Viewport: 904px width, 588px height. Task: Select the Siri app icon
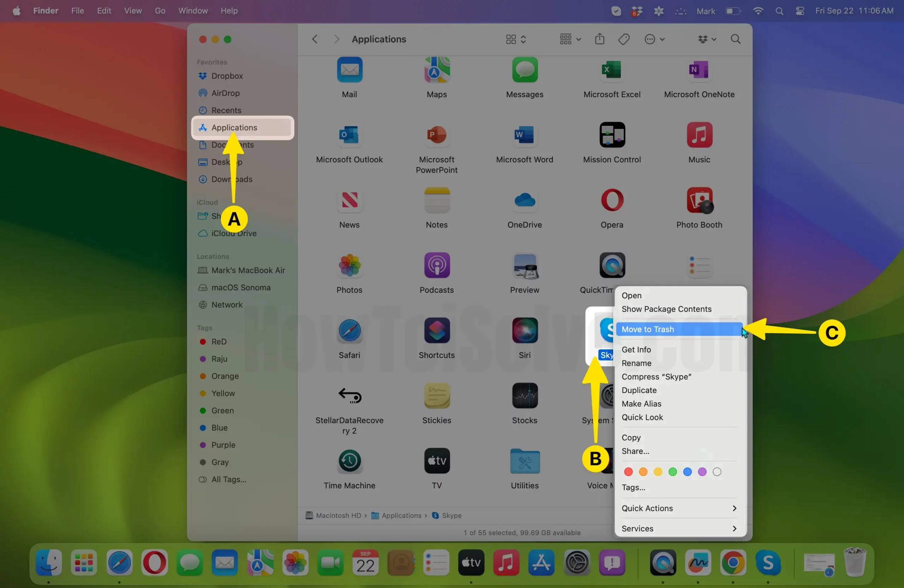coord(524,331)
